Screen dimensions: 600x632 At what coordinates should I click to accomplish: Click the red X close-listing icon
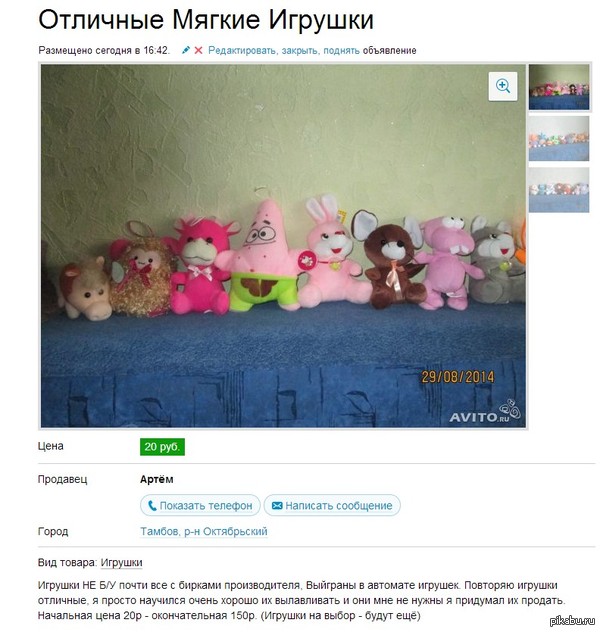click(198, 50)
